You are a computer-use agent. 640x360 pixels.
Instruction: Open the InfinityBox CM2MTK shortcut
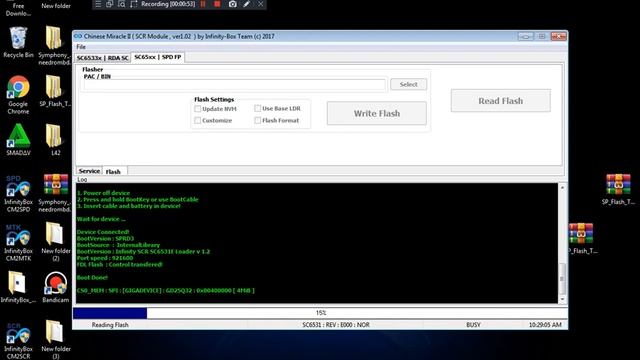point(18,242)
